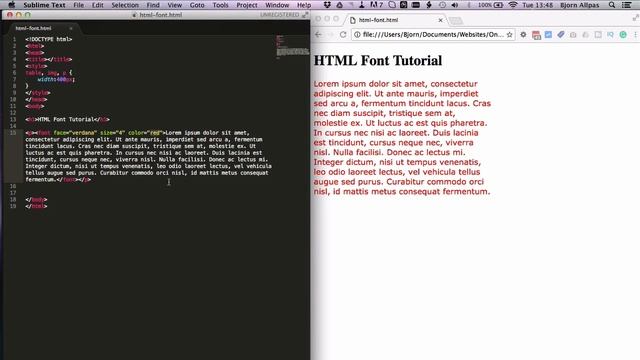Image resolution: width=640 pixels, height=360 pixels.
Task: Open the Edit menu
Action: click(x=98, y=5)
